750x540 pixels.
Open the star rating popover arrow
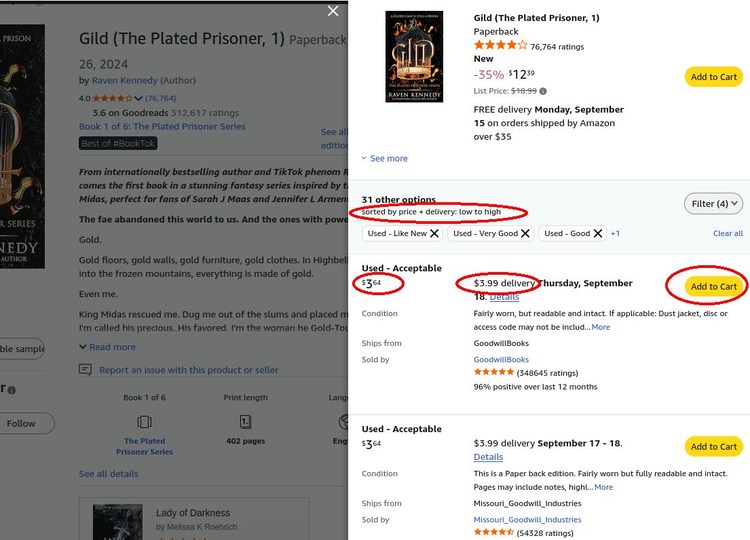[x=139, y=98]
